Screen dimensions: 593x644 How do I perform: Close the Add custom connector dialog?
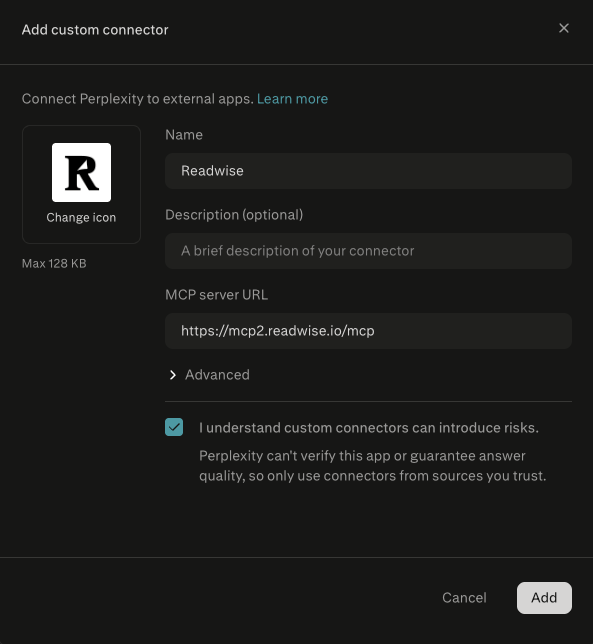[x=564, y=28]
